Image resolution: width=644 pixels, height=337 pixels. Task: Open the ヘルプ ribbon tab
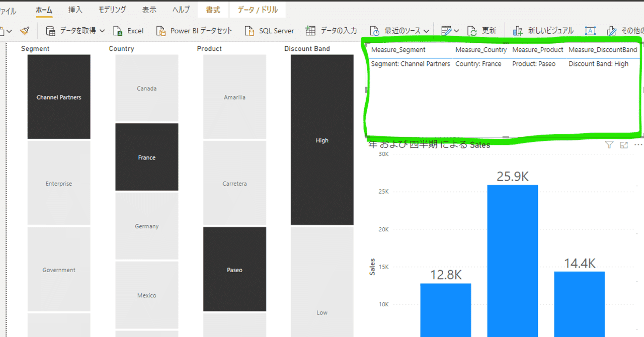(x=181, y=10)
